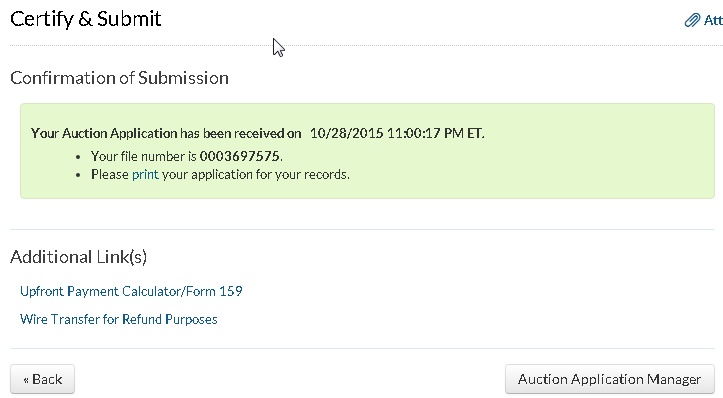Select the file number 0003697575

(239, 156)
